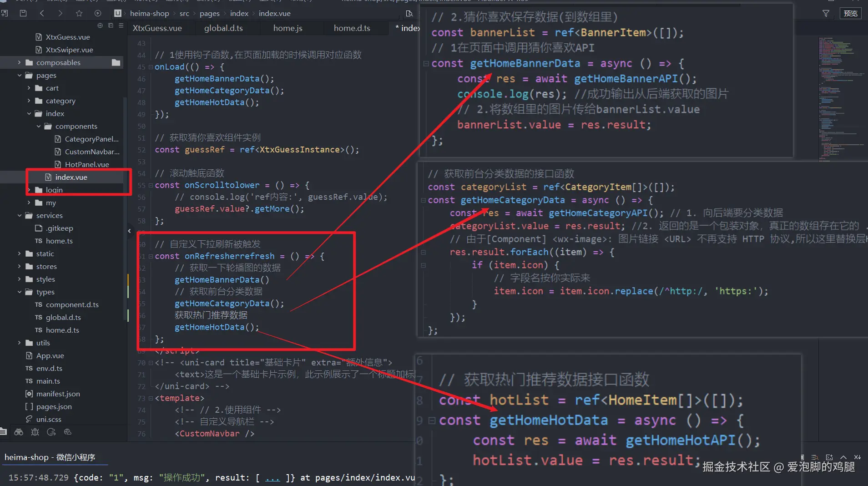Switch to the home.d.ts tab
The width and height of the screenshot is (868, 486).
point(352,28)
